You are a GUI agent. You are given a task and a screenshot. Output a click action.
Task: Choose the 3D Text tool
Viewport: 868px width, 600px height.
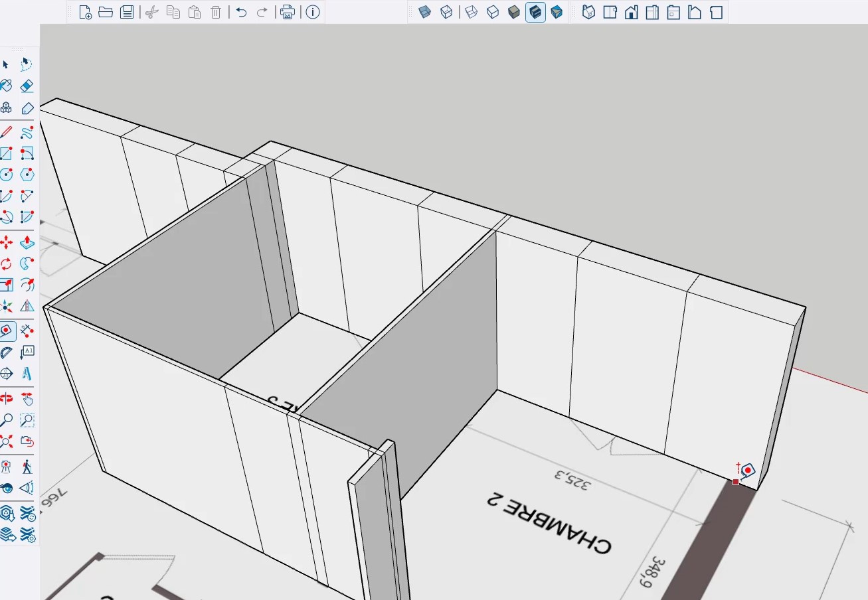[27, 374]
